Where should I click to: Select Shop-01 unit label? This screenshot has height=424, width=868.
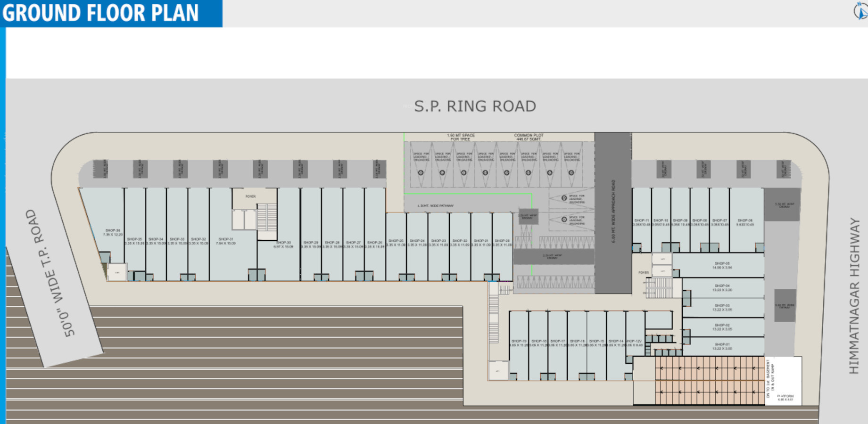pos(722,346)
